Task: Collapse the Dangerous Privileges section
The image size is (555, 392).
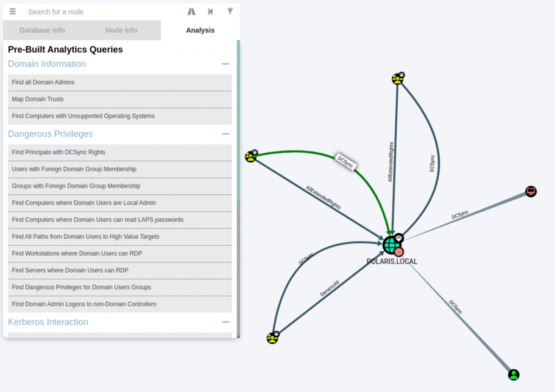Action: coord(225,134)
